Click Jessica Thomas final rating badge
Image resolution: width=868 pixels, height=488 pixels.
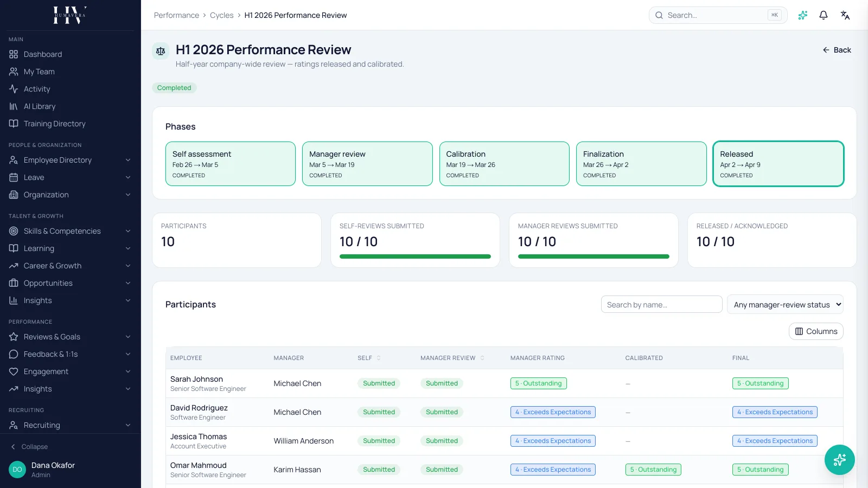[775, 441]
